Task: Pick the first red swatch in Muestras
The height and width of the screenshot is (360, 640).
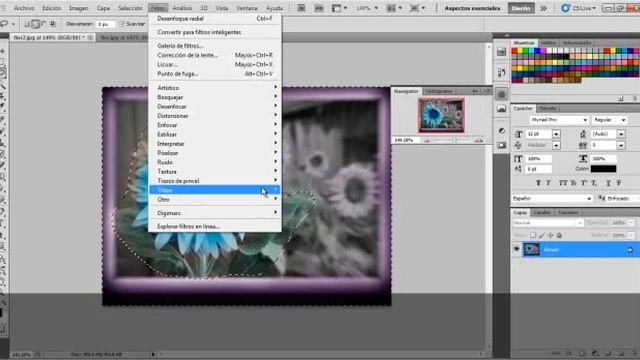Action: [x=514, y=51]
